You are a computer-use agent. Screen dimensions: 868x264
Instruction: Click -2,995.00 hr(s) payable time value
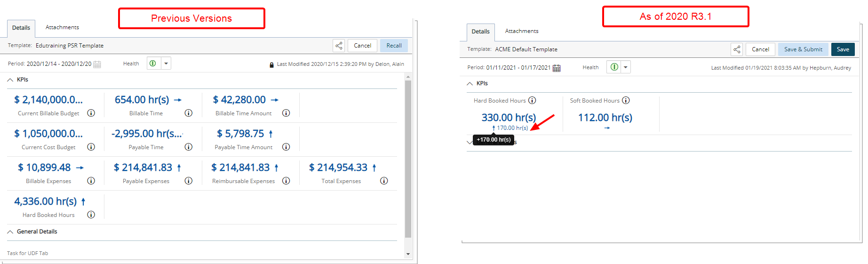147,134
